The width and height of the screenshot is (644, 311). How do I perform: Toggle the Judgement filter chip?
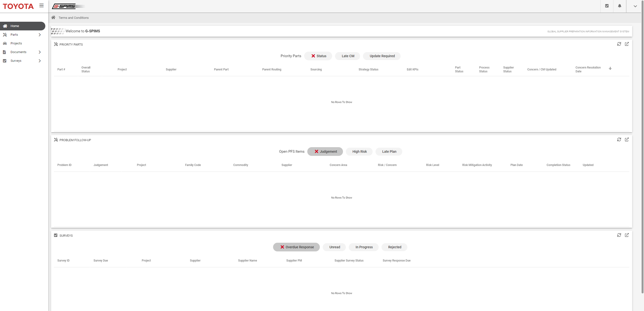pyautogui.click(x=325, y=152)
